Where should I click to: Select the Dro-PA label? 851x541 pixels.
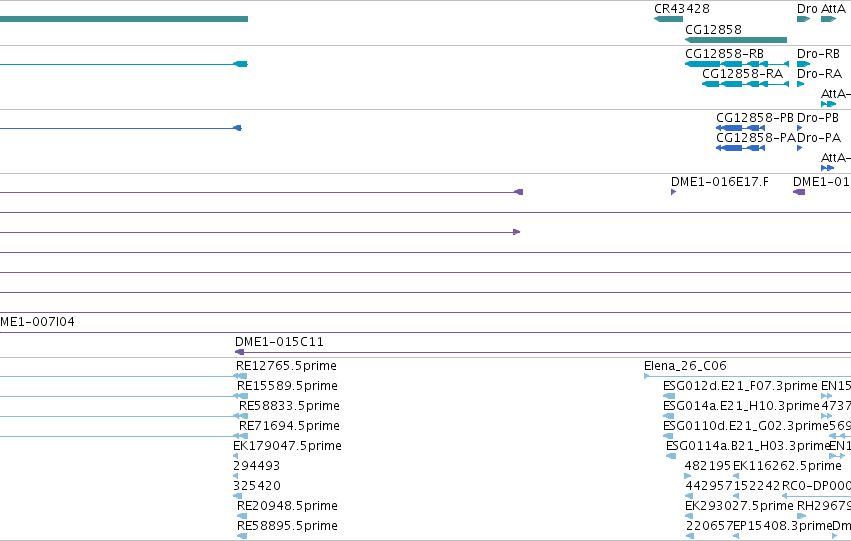pyautogui.click(x=818, y=138)
